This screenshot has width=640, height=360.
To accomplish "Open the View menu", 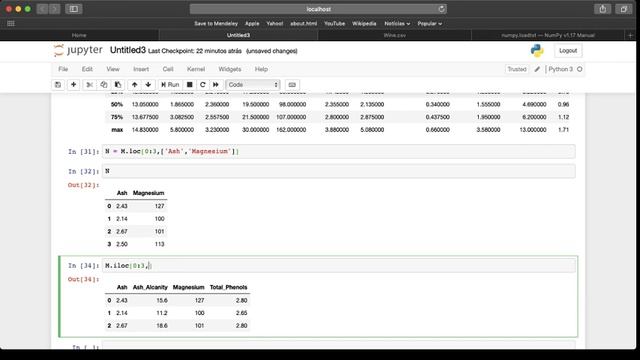I will coord(113,69).
